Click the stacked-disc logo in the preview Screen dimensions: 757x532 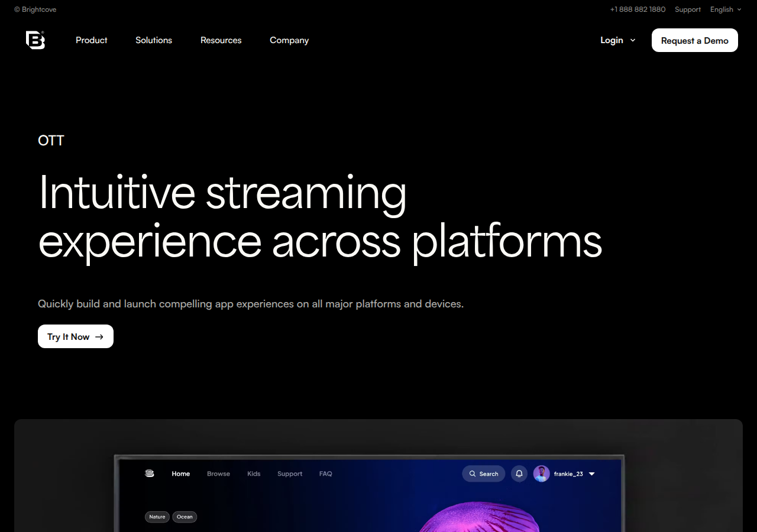150,473
